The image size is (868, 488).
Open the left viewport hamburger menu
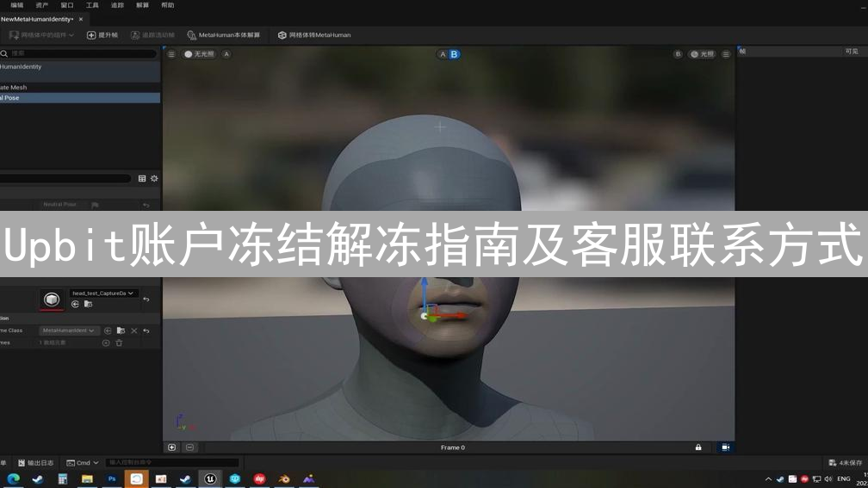[x=171, y=54]
